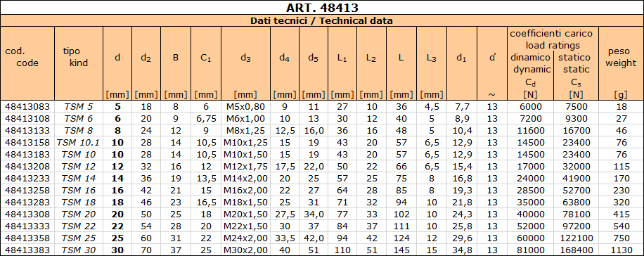Select type TSM 8
Image resolution: width=644 pixels, height=256 pixels.
coord(79,131)
